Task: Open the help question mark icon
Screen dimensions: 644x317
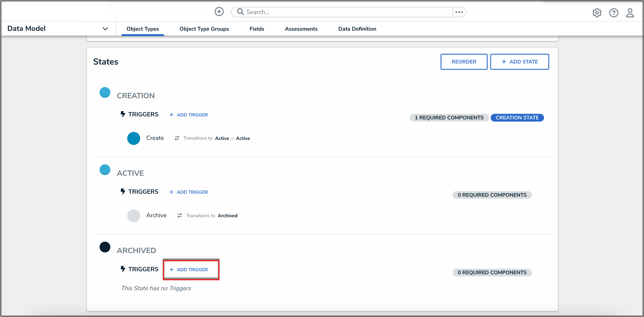Action: pos(614,13)
